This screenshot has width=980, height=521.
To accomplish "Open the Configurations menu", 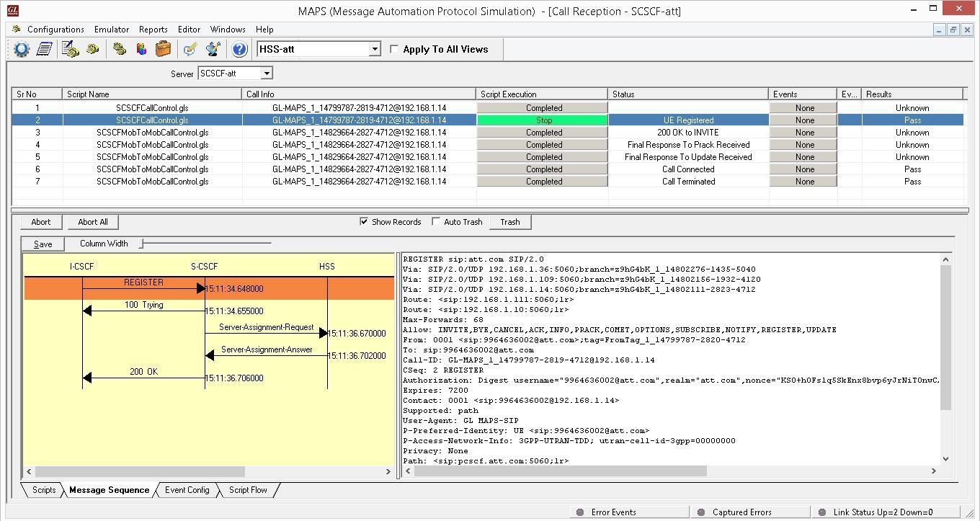I will (x=55, y=30).
